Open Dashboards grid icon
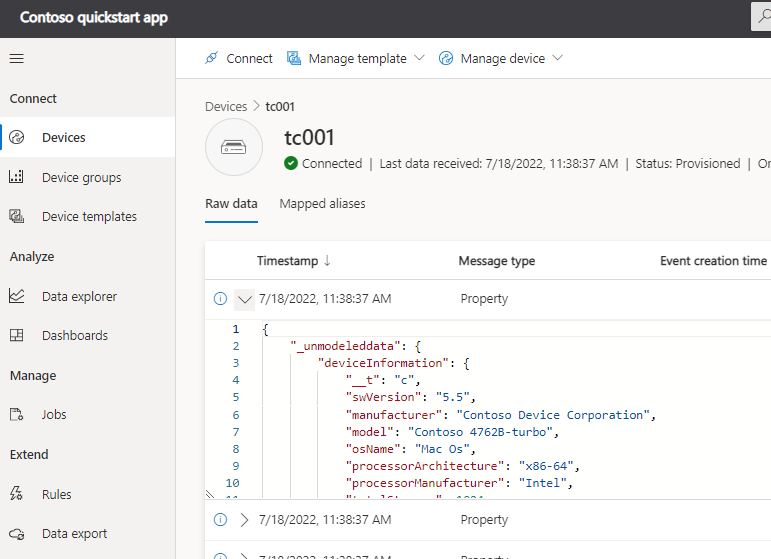Screen dimensions: 771x559 point(16,336)
